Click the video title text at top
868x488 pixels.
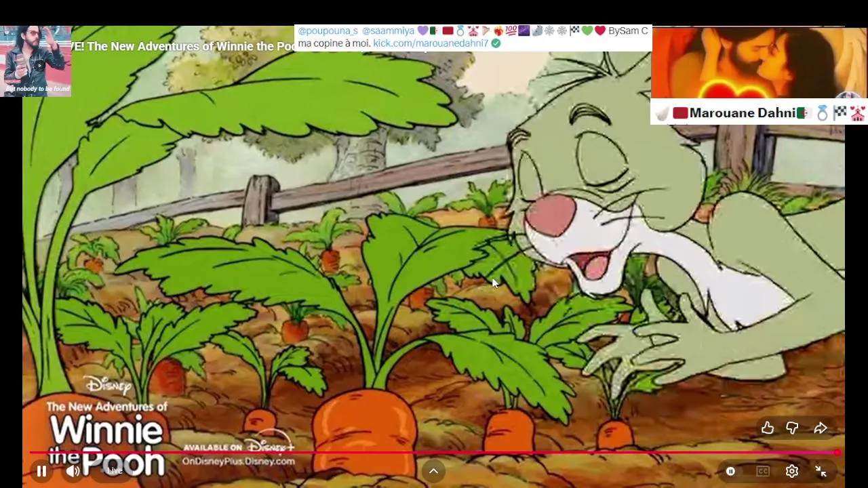[183, 46]
